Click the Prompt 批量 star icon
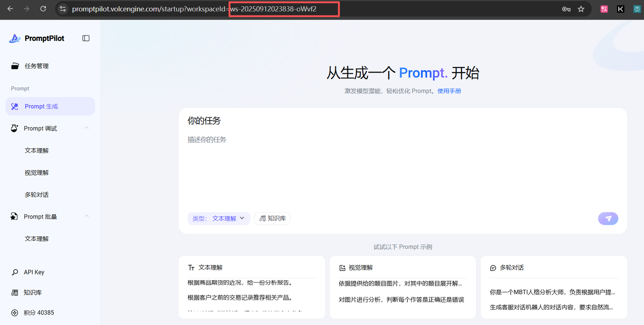This screenshot has width=644, height=325. tap(15, 217)
